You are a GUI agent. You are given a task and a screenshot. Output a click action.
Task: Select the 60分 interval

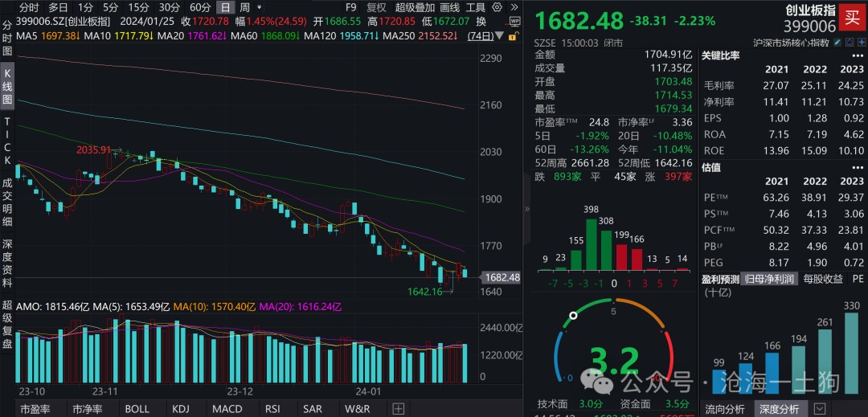(200, 7)
